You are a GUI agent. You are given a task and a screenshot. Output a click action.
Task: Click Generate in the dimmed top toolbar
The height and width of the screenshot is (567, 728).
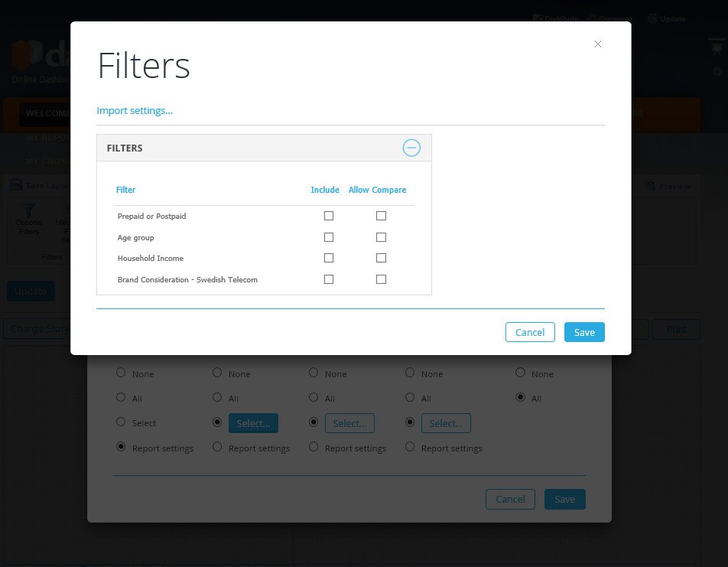coord(610,18)
